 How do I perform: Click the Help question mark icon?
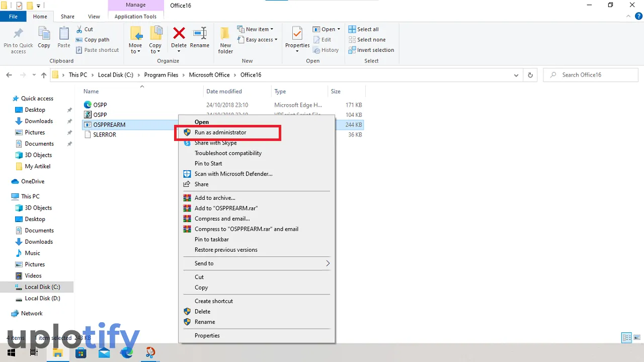coord(639,17)
